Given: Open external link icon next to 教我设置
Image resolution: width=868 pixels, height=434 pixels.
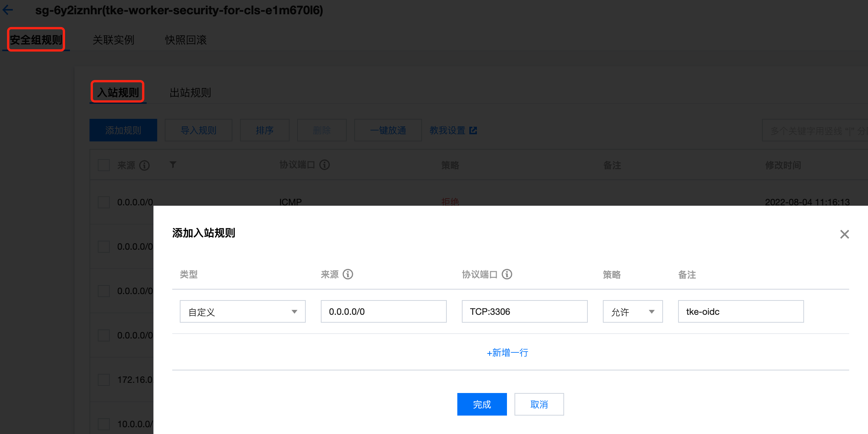Looking at the screenshot, I should (x=473, y=130).
